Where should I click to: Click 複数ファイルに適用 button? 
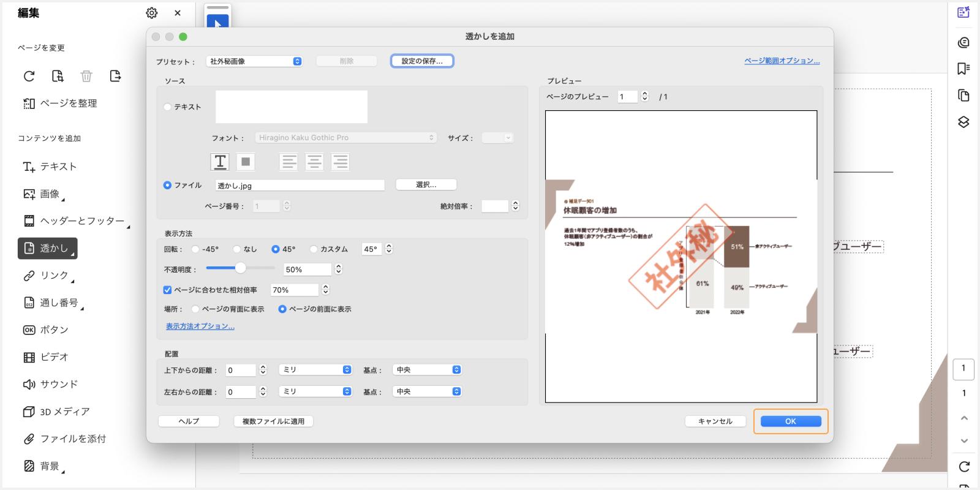[x=273, y=421]
